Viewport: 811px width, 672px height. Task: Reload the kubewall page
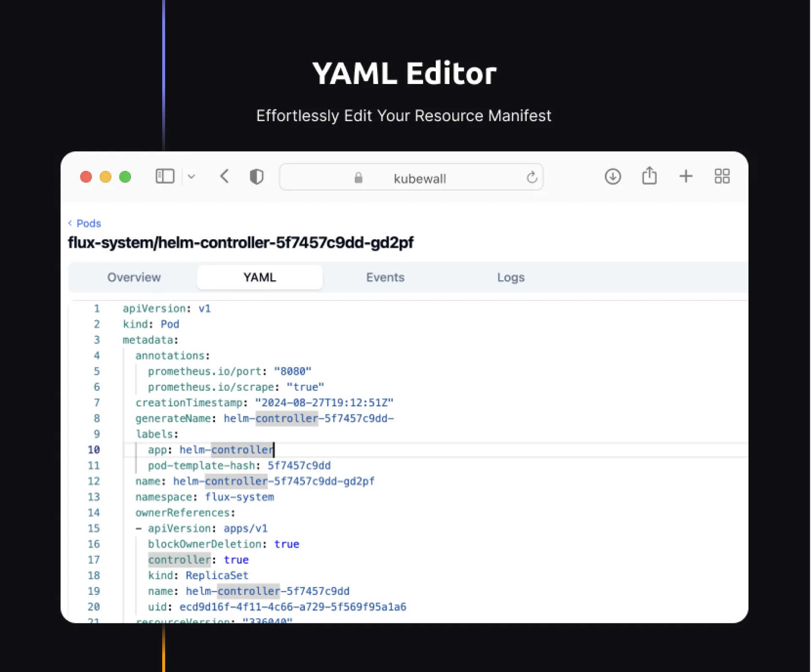point(532,177)
